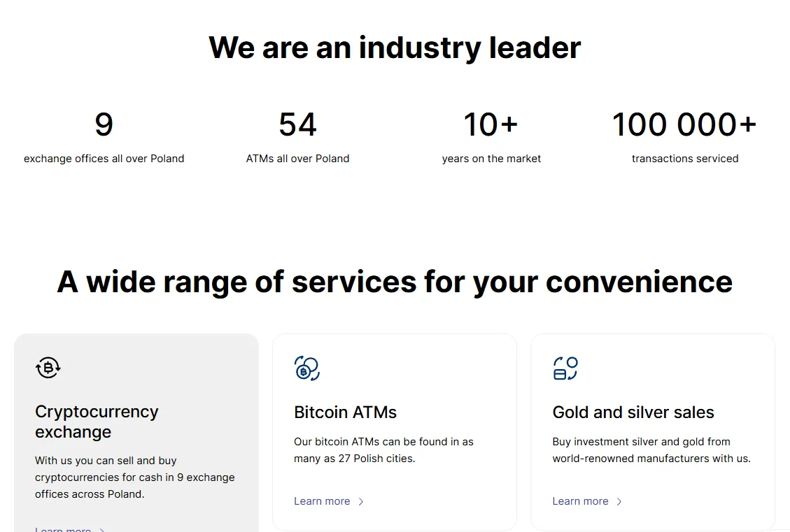
Task: Click the Bitcoin ATMs coins icon
Action: pos(306,368)
